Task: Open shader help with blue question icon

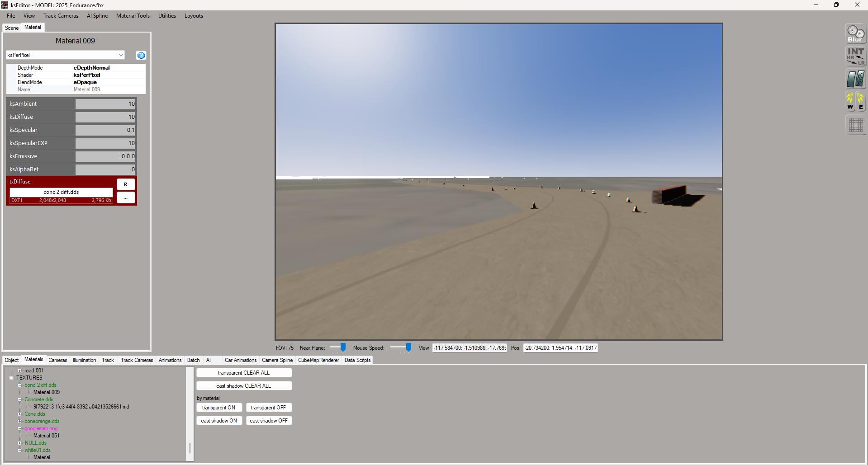Action: point(141,55)
